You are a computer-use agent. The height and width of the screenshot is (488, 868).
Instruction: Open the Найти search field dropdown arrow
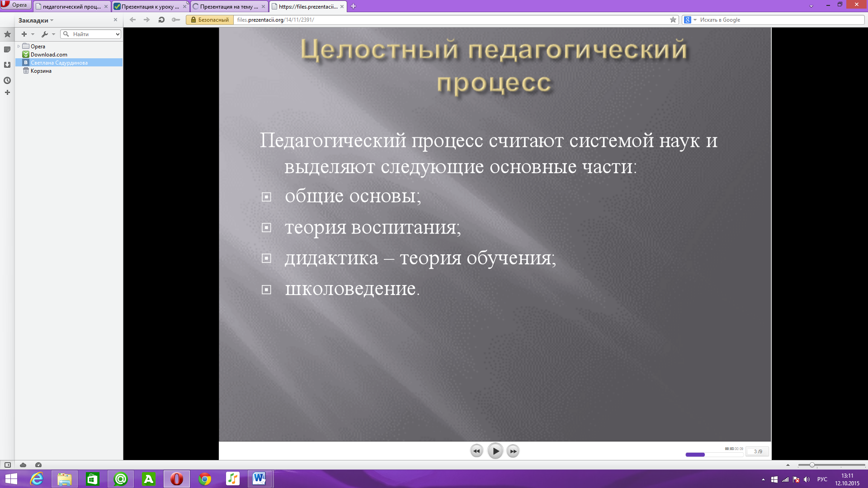click(118, 34)
